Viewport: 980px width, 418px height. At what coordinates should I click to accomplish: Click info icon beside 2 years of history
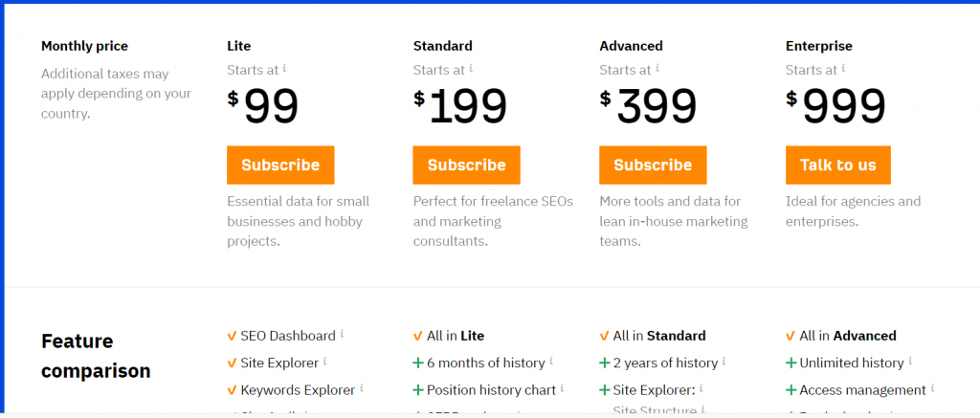[x=724, y=362]
